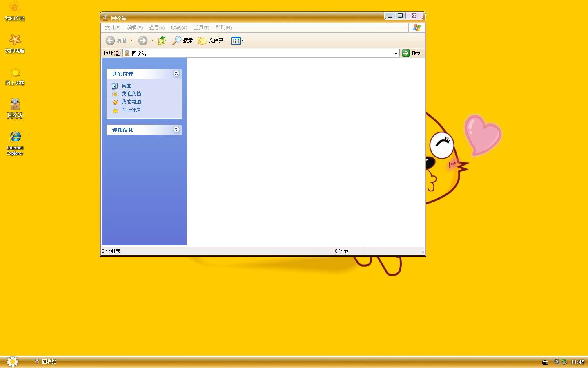Image resolution: width=588 pixels, height=368 pixels.
Task: Open the Help (帮助) menu
Action: click(x=223, y=28)
